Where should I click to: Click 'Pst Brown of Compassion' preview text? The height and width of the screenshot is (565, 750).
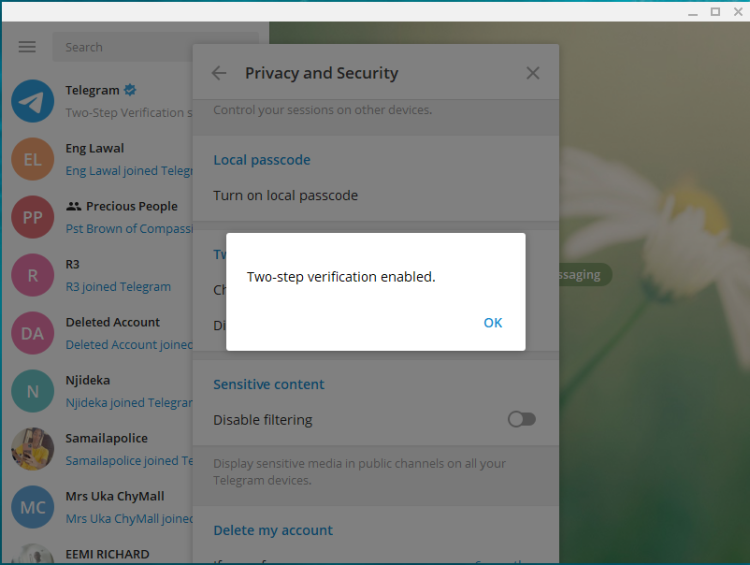click(x=129, y=229)
